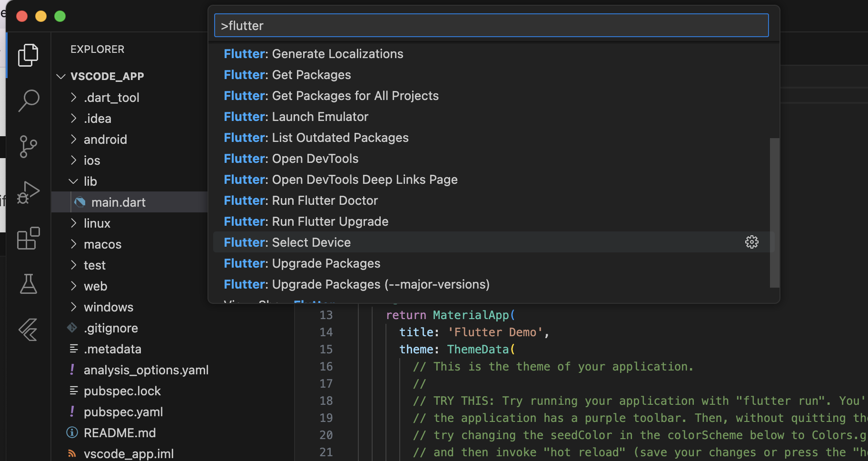Open the Extensions view icon
This screenshot has width=868, height=461.
tap(28, 238)
